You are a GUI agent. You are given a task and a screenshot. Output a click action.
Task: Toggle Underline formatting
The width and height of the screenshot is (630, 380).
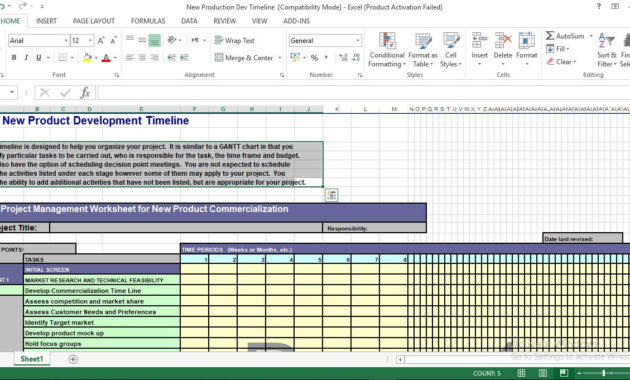tap(39, 58)
